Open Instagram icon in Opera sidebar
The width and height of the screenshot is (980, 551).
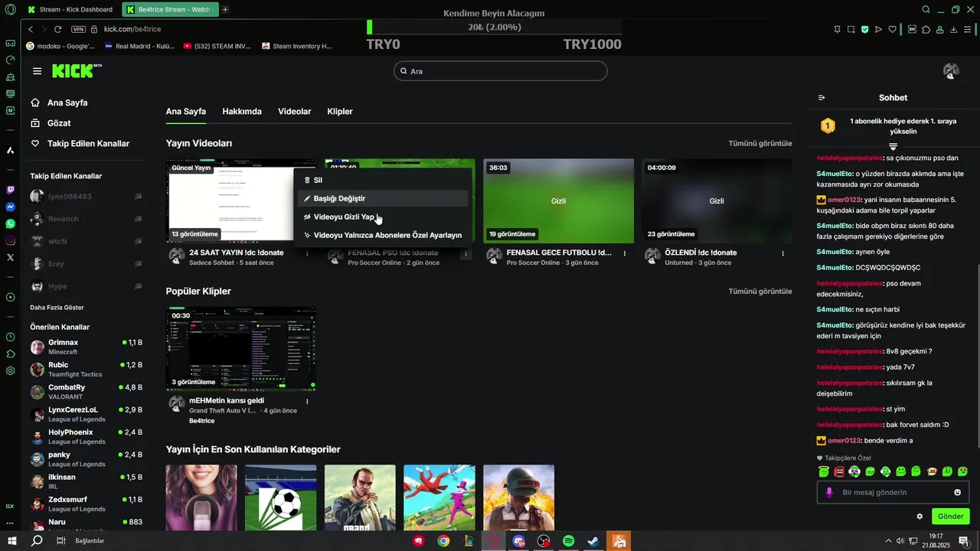(x=10, y=240)
